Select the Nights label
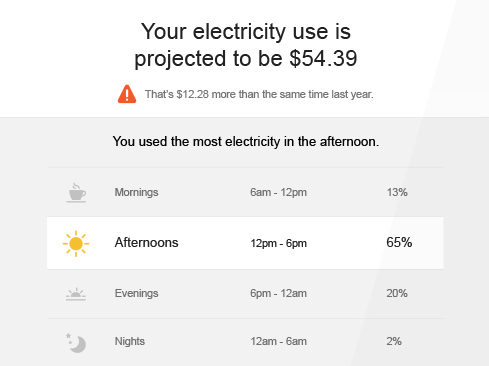This screenshot has height=366, width=489. (x=130, y=341)
